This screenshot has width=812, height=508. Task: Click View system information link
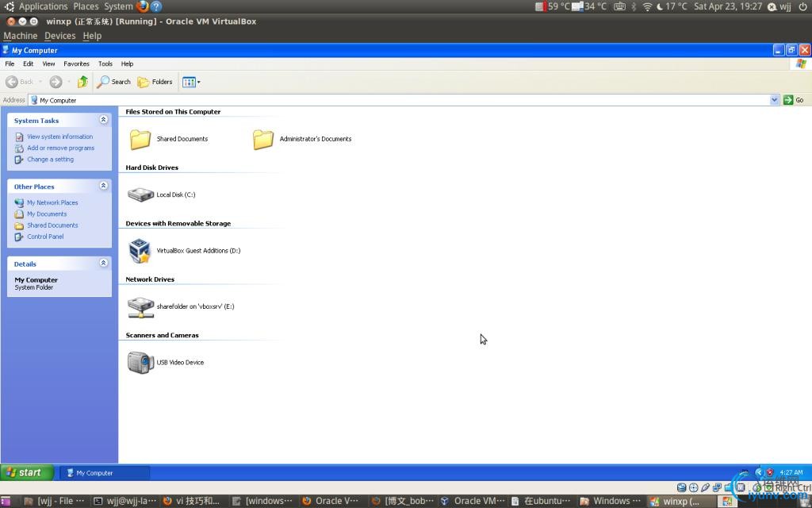[x=60, y=137]
